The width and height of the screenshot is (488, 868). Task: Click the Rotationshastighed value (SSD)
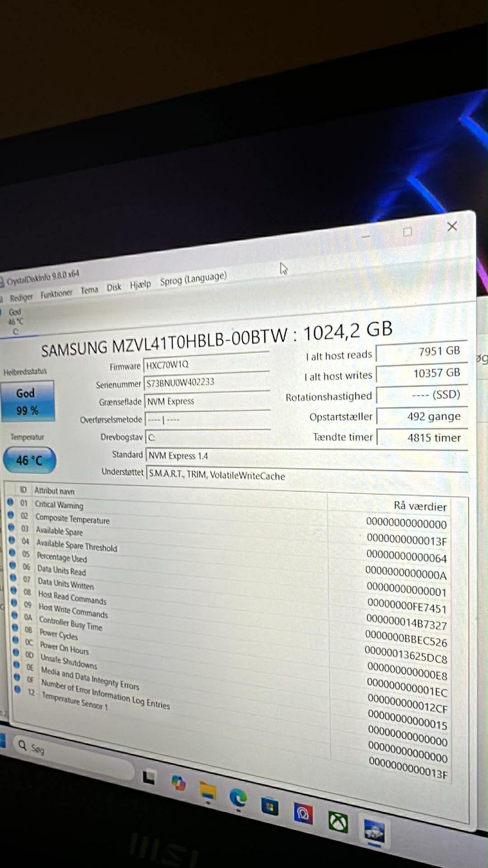421,395
